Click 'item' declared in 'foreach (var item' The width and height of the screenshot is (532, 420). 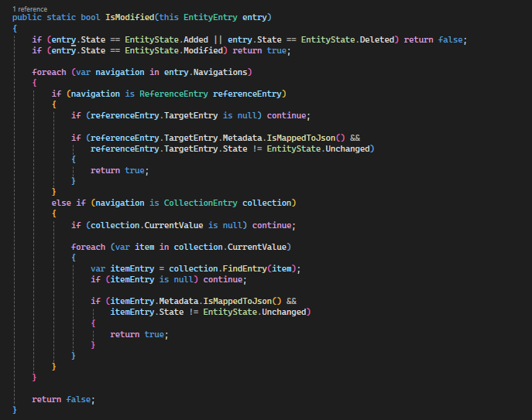point(145,247)
